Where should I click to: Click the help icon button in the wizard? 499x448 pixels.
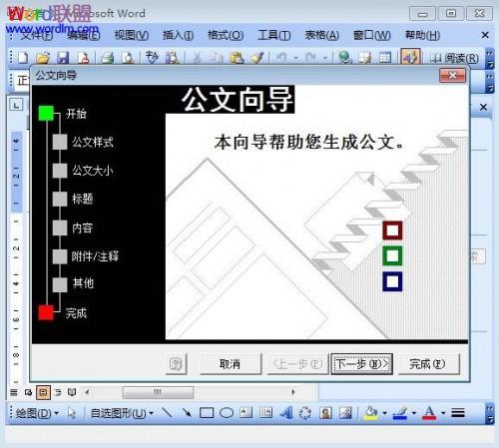(176, 364)
